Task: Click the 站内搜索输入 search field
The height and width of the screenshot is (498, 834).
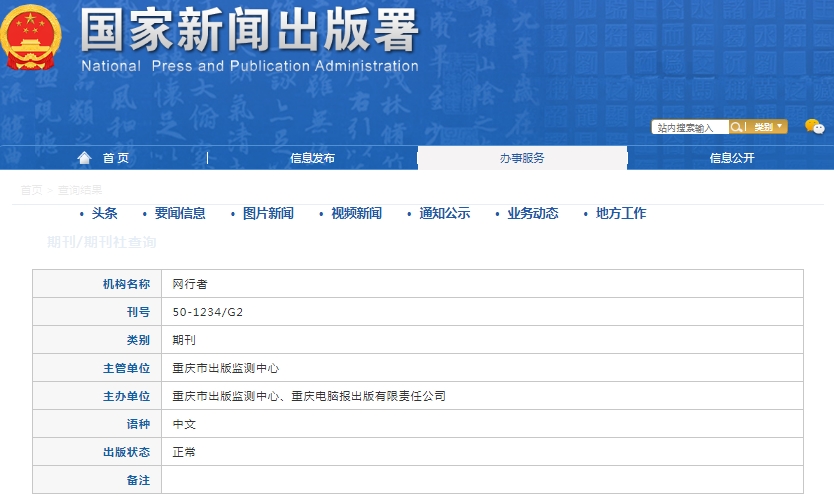Action: [689, 128]
